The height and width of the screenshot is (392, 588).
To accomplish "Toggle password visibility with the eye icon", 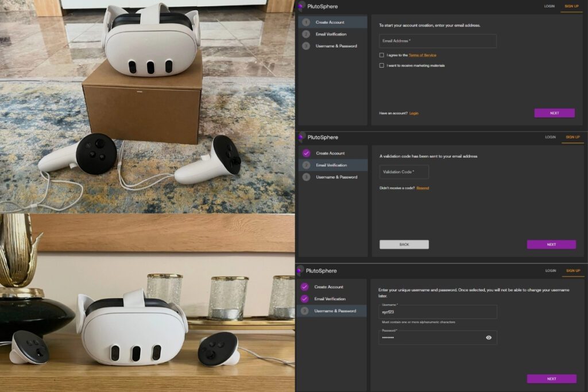I will click(489, 337).
